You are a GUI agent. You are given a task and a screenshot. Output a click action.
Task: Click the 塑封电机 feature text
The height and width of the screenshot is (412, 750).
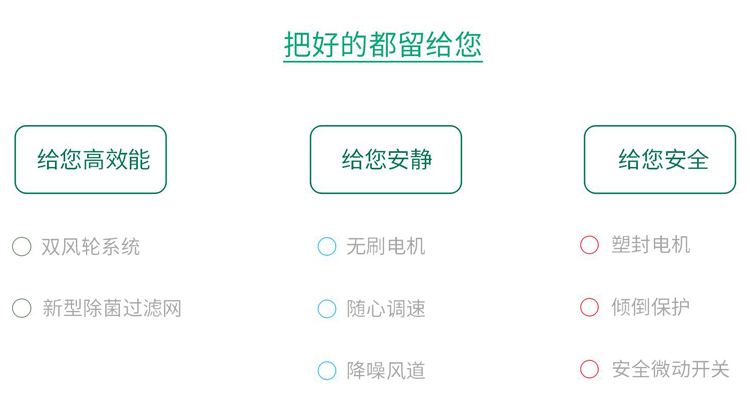tap(651, 245)
